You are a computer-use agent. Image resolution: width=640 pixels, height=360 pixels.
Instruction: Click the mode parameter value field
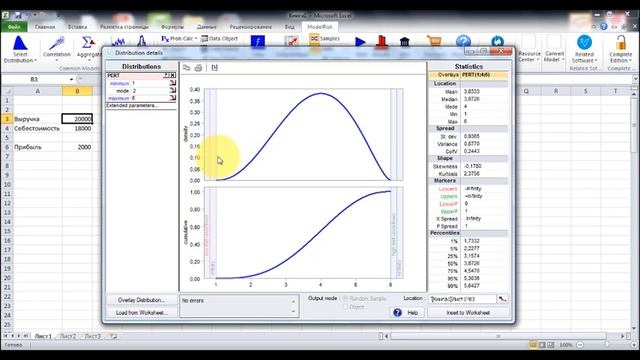point(149,91)
